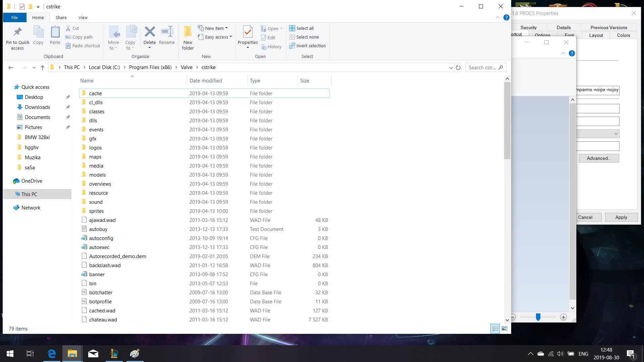Open the File menu tab
The height and width of the screenshot is (362, 644).
(x=14, y=17)
